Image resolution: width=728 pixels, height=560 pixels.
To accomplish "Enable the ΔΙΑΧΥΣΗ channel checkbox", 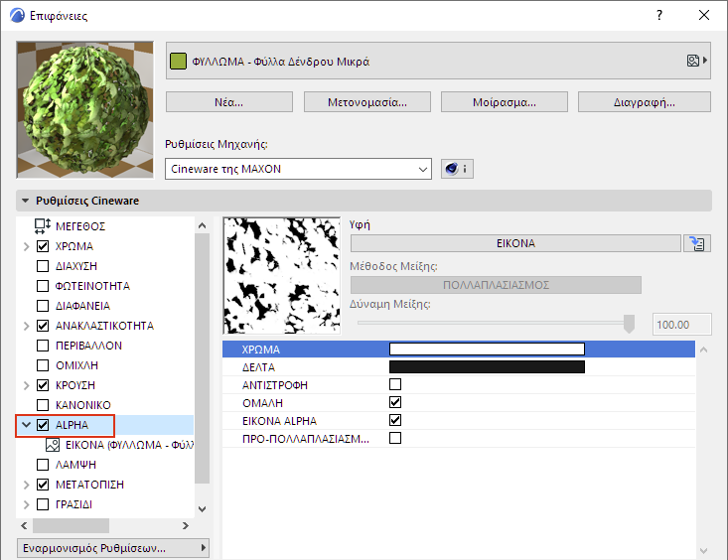I will tap(43, 266).
